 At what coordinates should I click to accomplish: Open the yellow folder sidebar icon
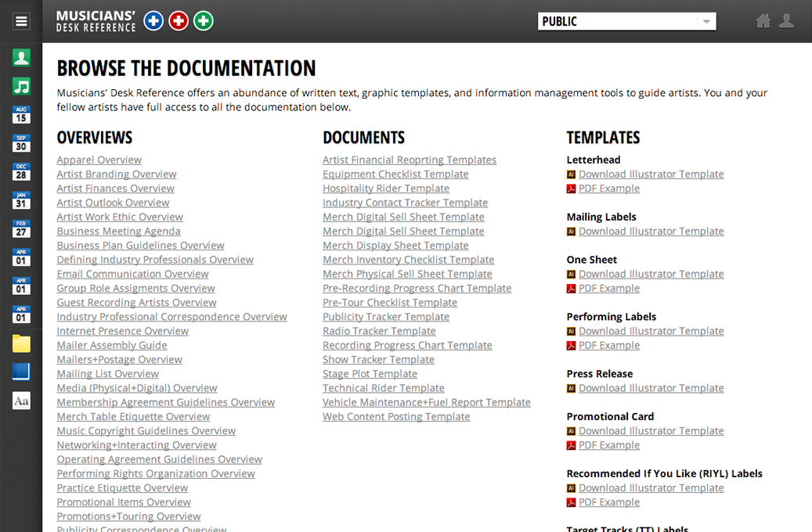(21, 343)
